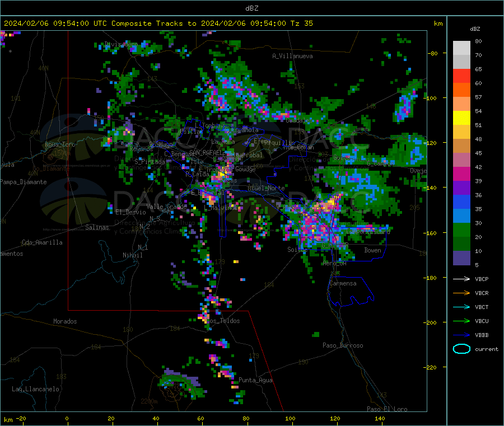This screenshot has height=426, width=504.
Task: Click the 'El_Desvio' map label
Action: [130, 212]
